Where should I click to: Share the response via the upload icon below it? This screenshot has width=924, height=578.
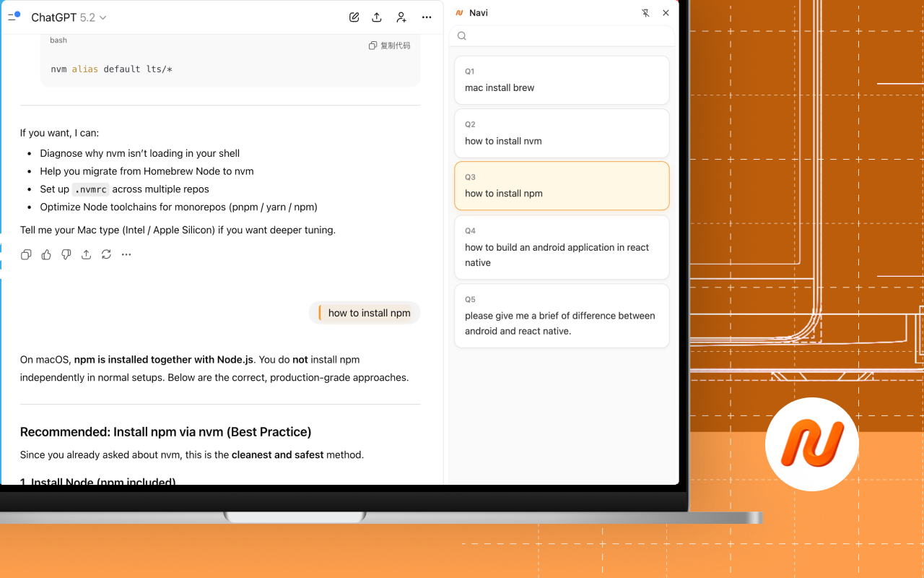(86, 254)
